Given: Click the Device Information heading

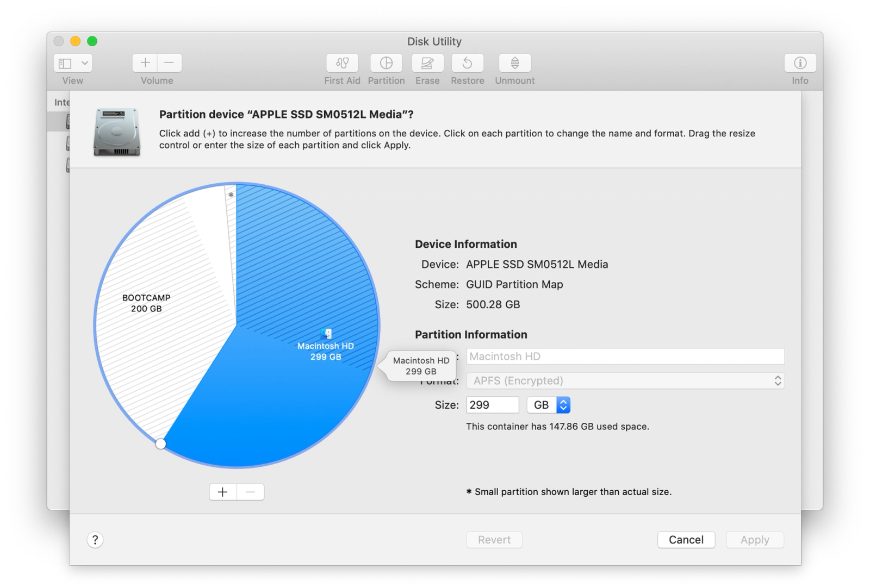Looking at the screenshot, I should click(466, 244).
